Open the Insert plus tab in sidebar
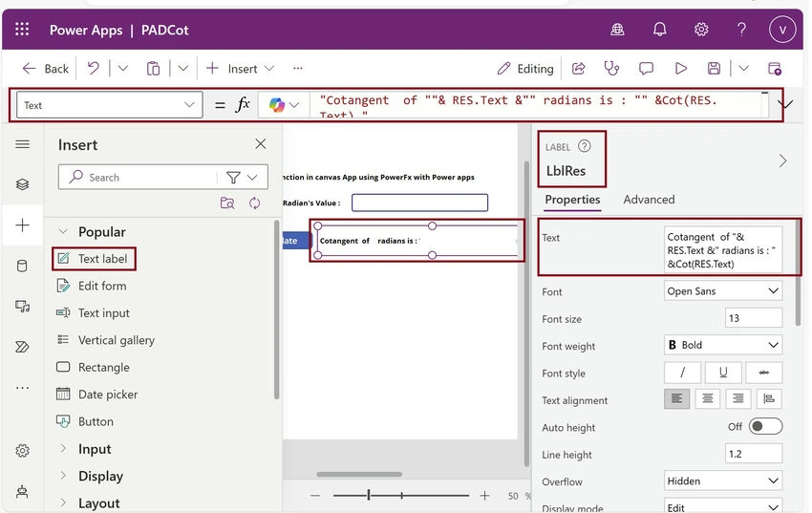Viewport: 812px width, 513px height. pos(22,225)
